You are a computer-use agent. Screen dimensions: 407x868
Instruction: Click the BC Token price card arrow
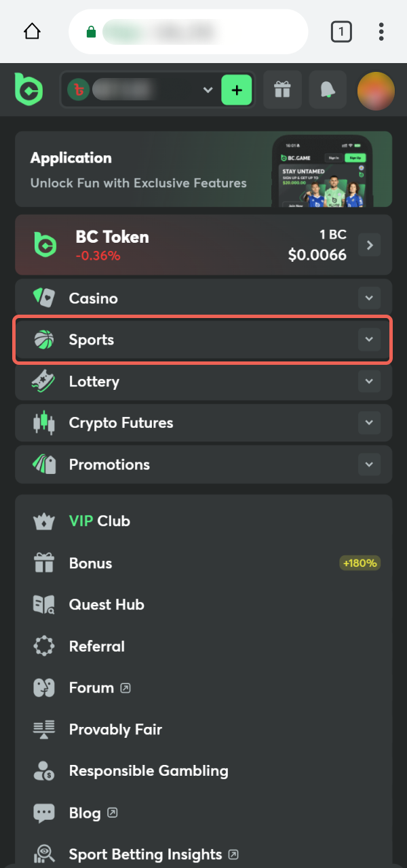(369, 245)
